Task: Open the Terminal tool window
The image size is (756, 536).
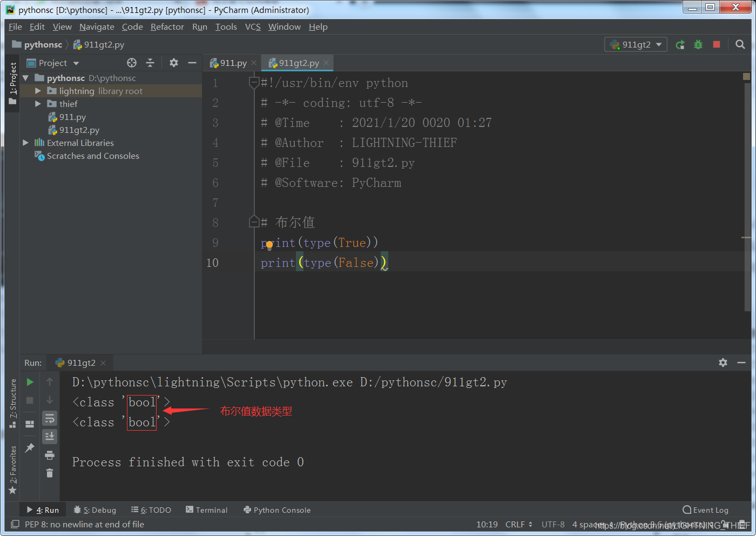Action: [207, 510]
